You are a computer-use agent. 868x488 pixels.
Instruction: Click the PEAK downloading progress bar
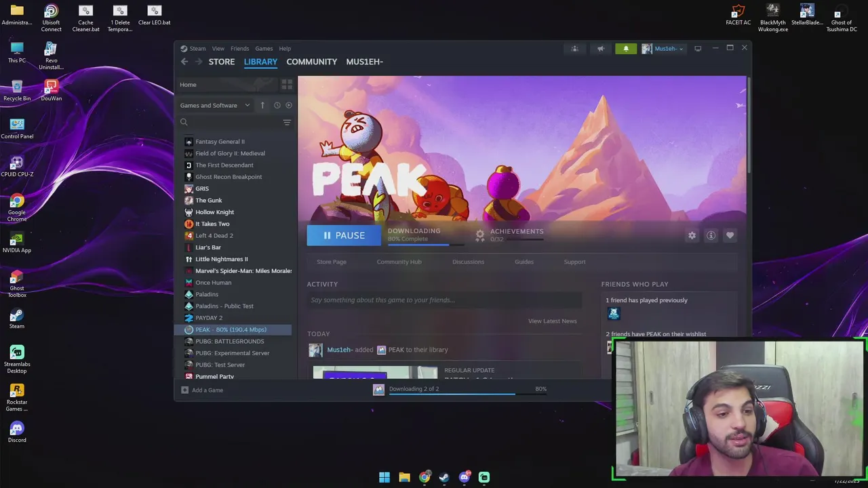tap(427, 245)
